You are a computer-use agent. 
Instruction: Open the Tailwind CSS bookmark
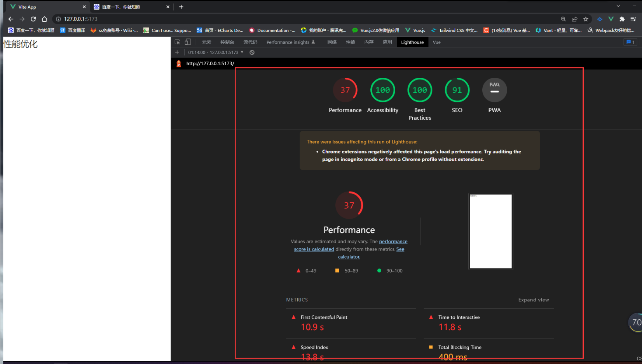(454, 30)
